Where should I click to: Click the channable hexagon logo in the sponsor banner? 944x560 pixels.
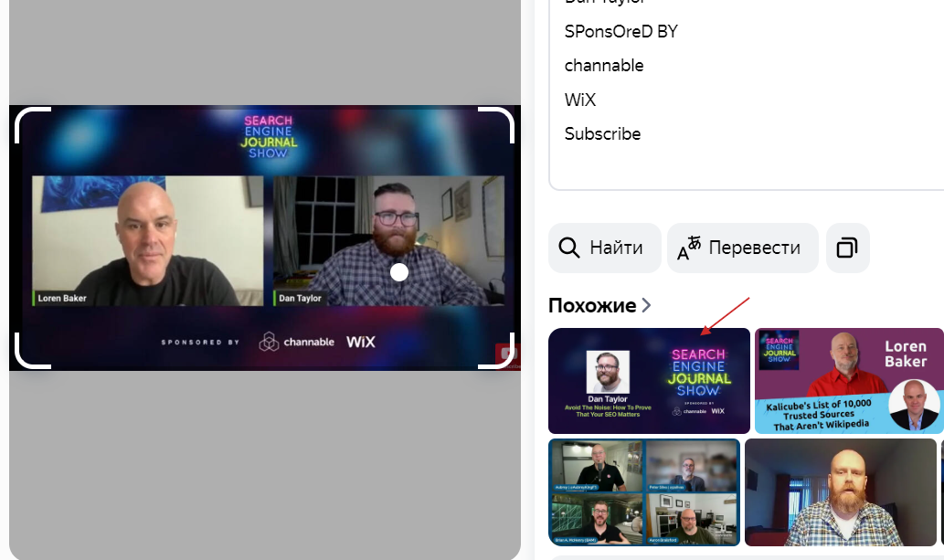pos(270,341)
